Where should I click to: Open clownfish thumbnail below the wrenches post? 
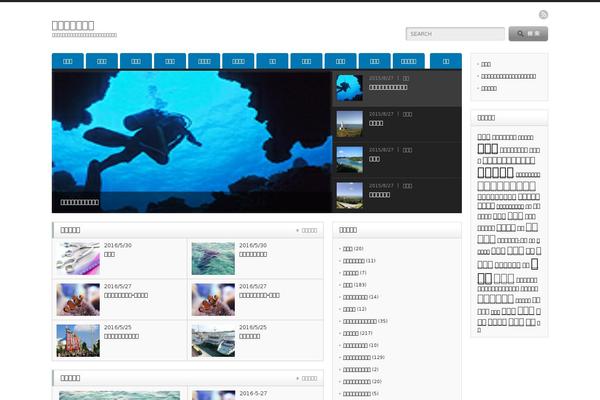[78, 299]
